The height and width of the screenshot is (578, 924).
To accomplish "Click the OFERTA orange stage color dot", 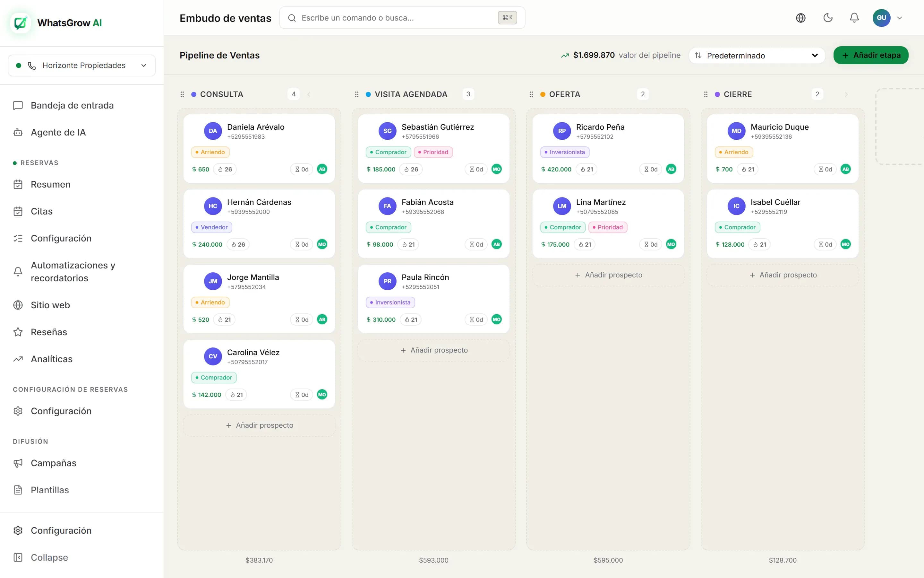I will [543, 94].
